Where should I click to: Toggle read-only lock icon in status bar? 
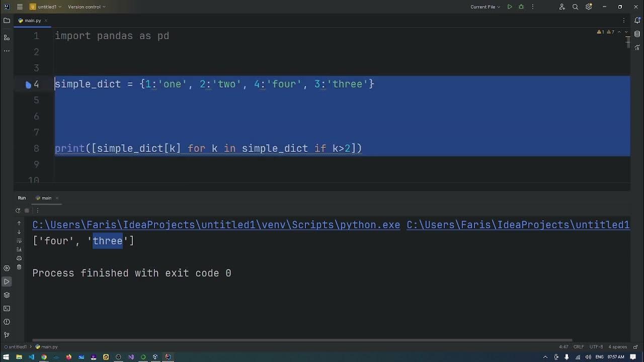(635, 347)
